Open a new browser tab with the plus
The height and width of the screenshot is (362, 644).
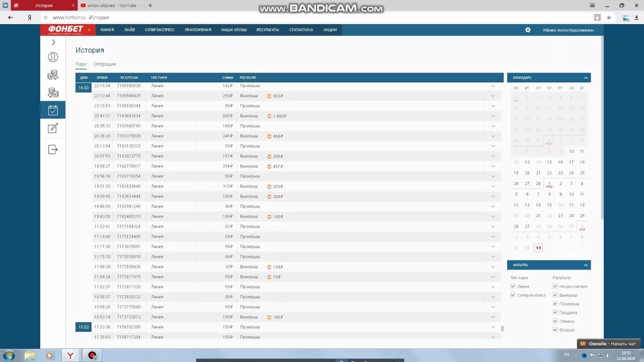(x=150, y=6)
